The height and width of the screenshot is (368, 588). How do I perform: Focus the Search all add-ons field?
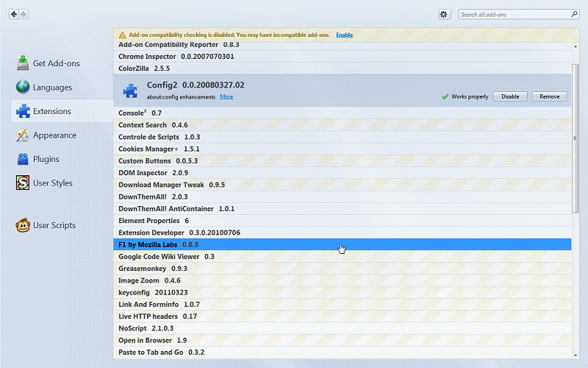click(519, 14)
